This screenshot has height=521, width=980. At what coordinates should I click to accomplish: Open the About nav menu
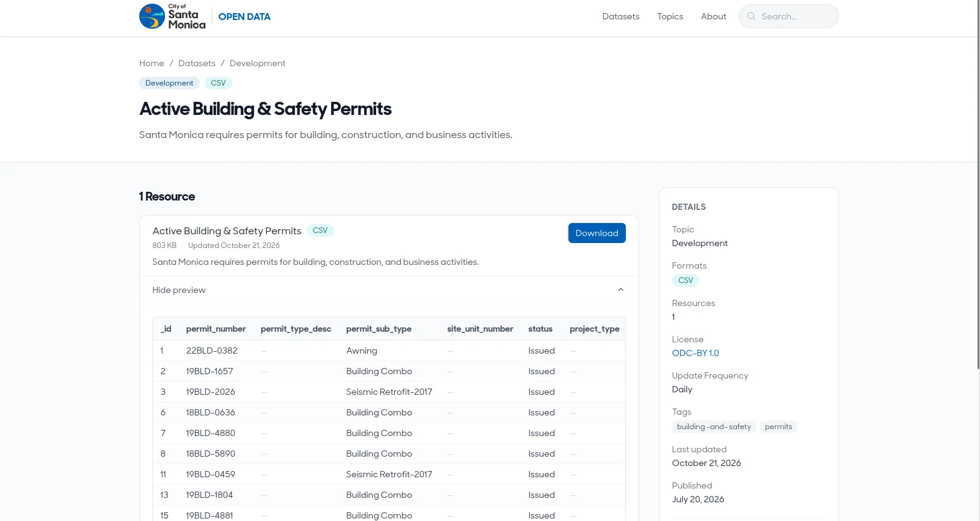tap(713, 16)
